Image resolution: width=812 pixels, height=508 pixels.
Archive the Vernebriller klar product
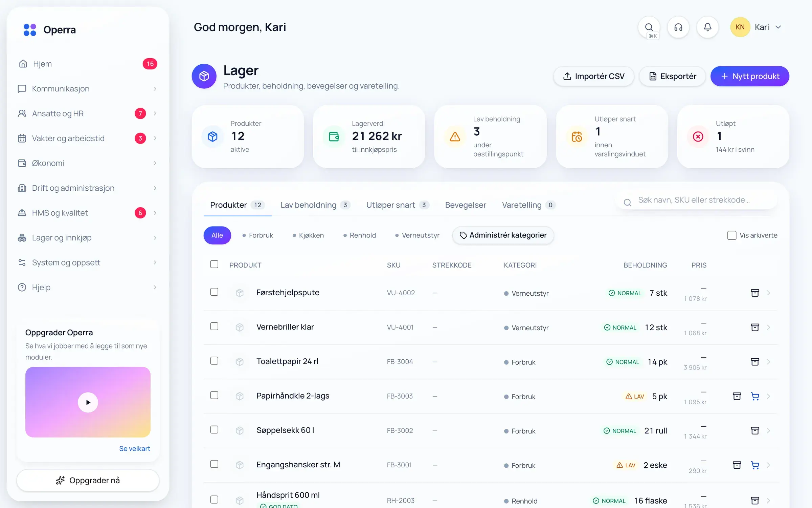click(x=755, y=327)
